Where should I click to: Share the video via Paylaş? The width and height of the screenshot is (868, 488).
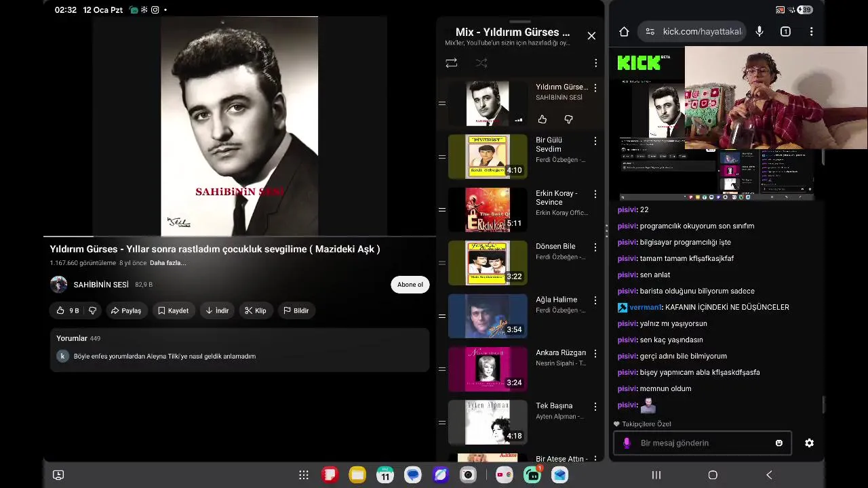(x=126, y=310)
